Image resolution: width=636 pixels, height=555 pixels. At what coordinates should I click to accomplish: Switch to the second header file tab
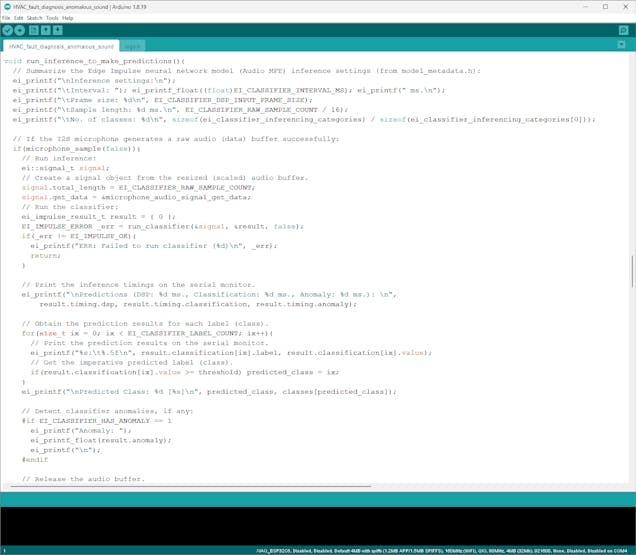(x=133, y=46)
